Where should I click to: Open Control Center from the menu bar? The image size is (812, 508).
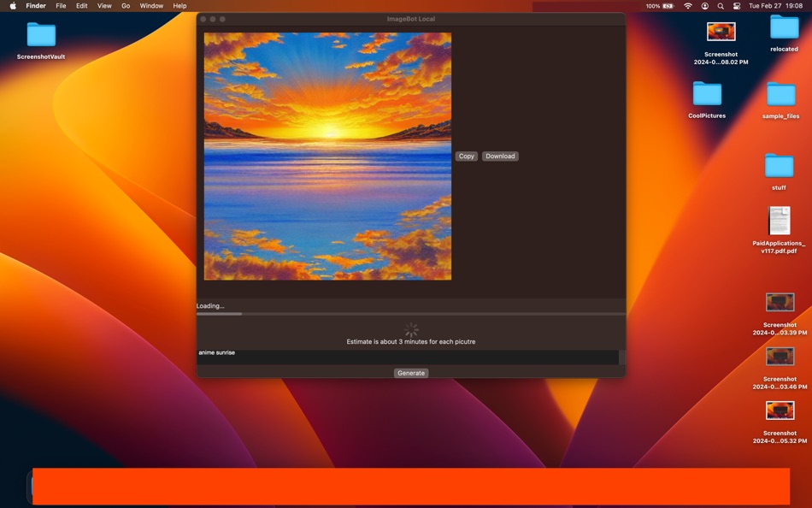click(x=737, y=5)
